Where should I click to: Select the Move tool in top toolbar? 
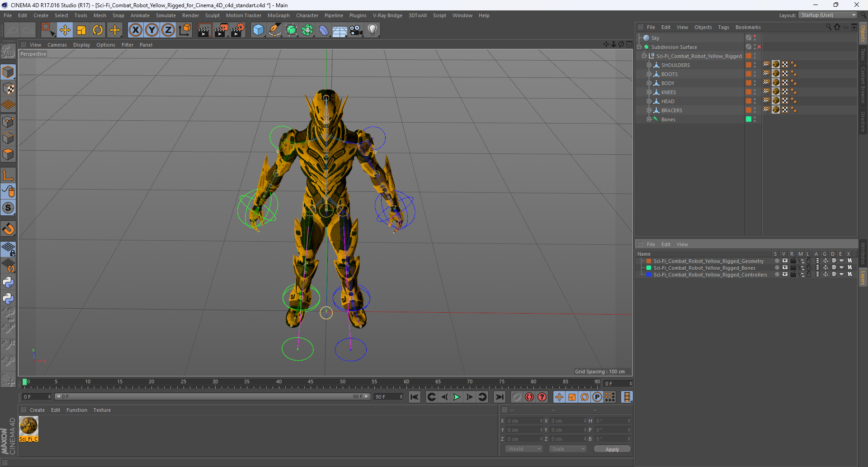[x=65, y=30]
